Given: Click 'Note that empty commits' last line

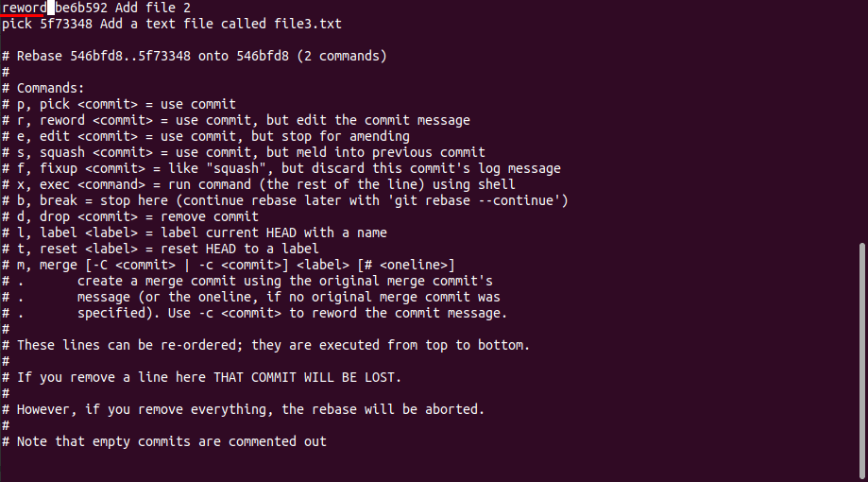Looking at the screenshot, I should click(x=164, y=441).
